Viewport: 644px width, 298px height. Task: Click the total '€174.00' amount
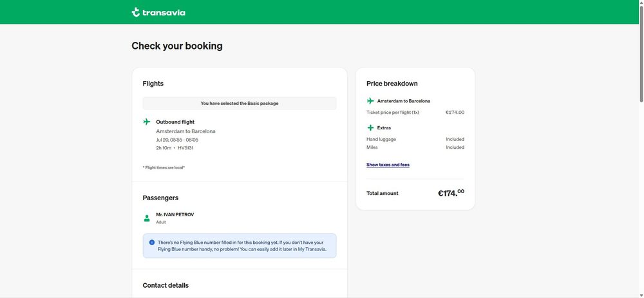click(451, 193)
